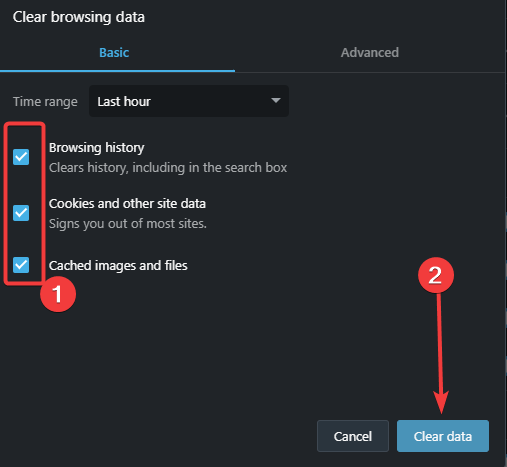The width and height of the screenshot is (507, 467).
Task: Click the dropdown arrow beside Last hour
Action: (276, 100)
